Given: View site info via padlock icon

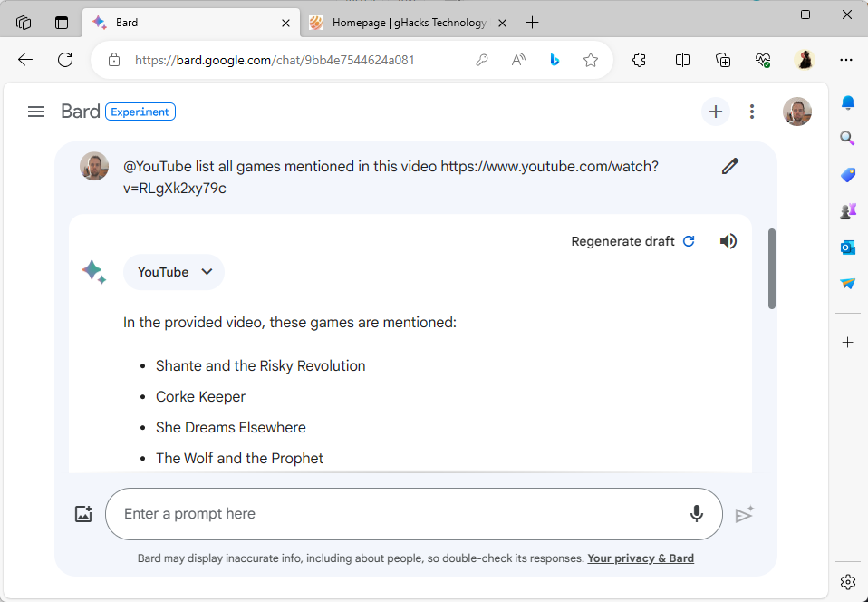Looking at the screenshot, I should 114,60.
